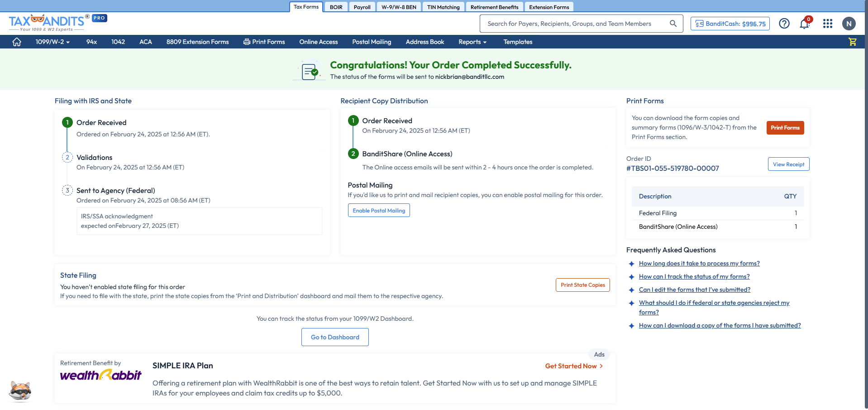This screenshot has height=410, width=868.
Task: Click the Federal Filing description row
Action: 718,213
